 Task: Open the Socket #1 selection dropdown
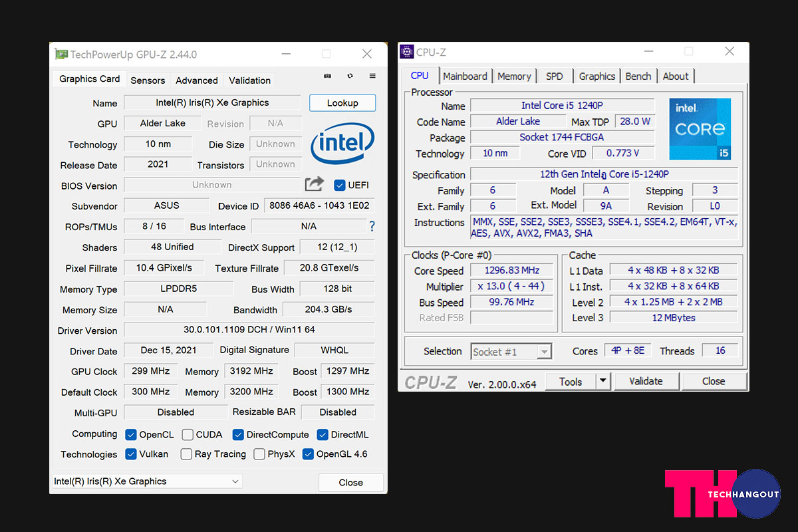pos(511,352)
